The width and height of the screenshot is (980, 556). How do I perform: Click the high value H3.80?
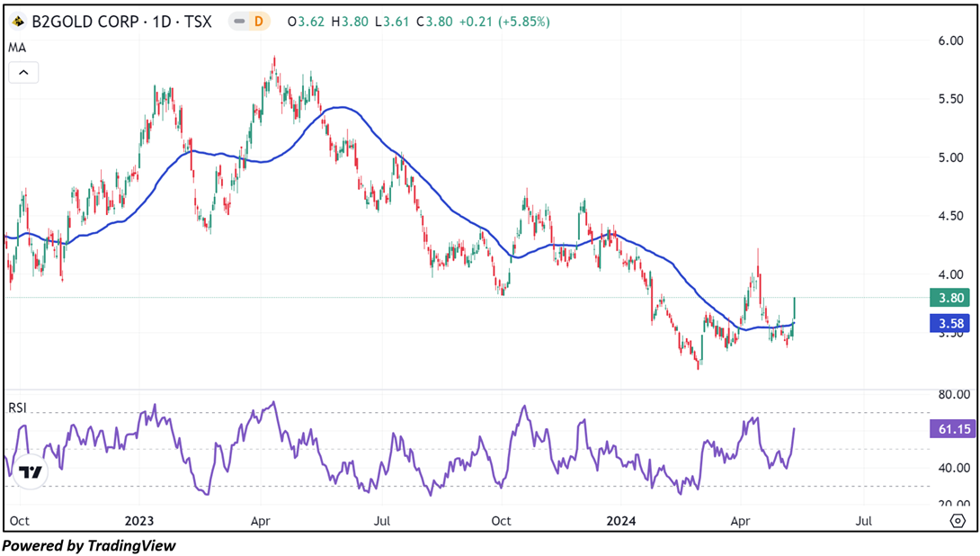point(350,22)
